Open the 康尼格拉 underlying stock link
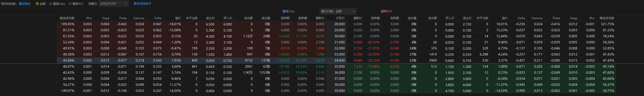644x96 pixels. [24, 4]
